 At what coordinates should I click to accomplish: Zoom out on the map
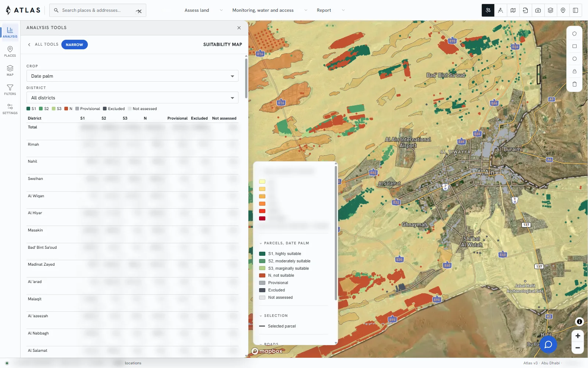pyautogui.click(x=578, y=348)
